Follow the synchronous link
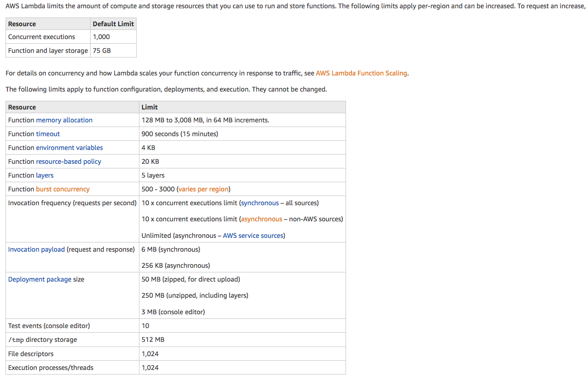The image size is (588, 381). pos(260,203)
